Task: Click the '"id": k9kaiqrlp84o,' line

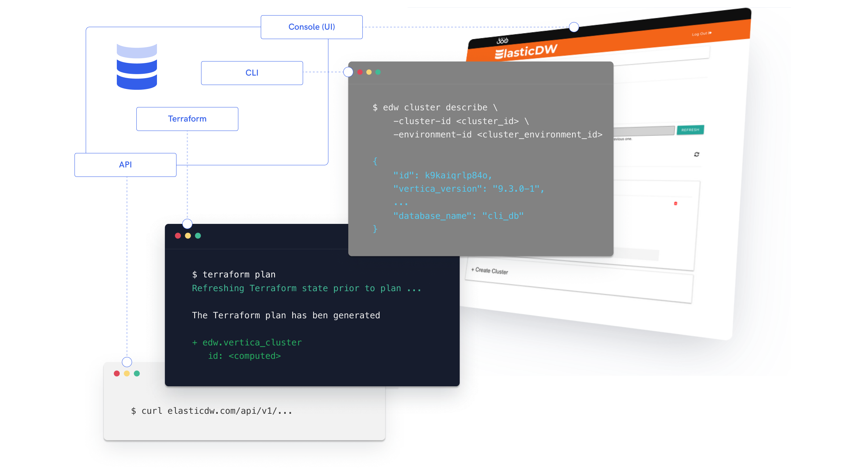Action: [x=443, y=175]
